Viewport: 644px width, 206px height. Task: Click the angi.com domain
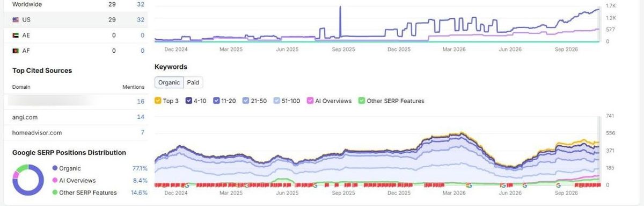(x=25, y=117)
